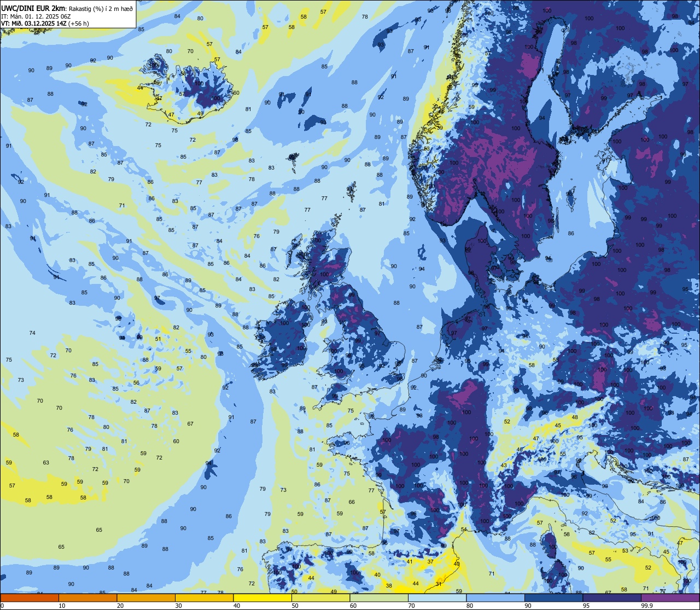Click the legend tick label 40
Image resolution: width=700 pixels, height=610 pixels.
click(x=237, y=606)
